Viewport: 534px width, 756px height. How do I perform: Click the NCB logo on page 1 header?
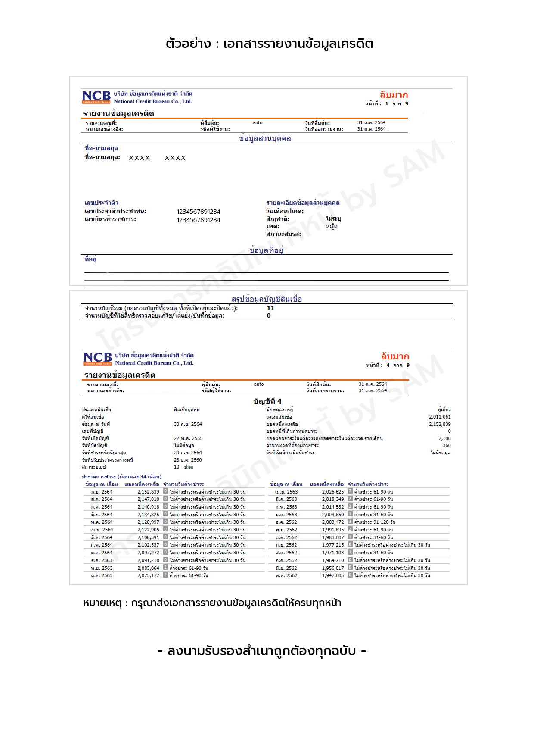96,97
